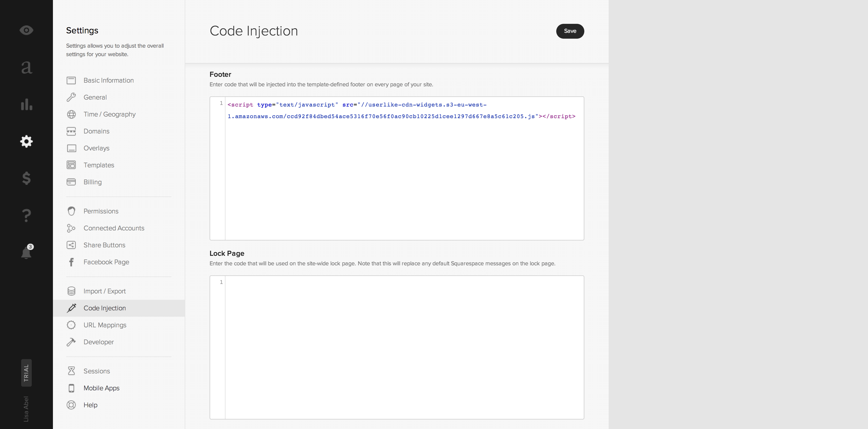
Task: Click the Overlays icon
Action: point(71,148)
